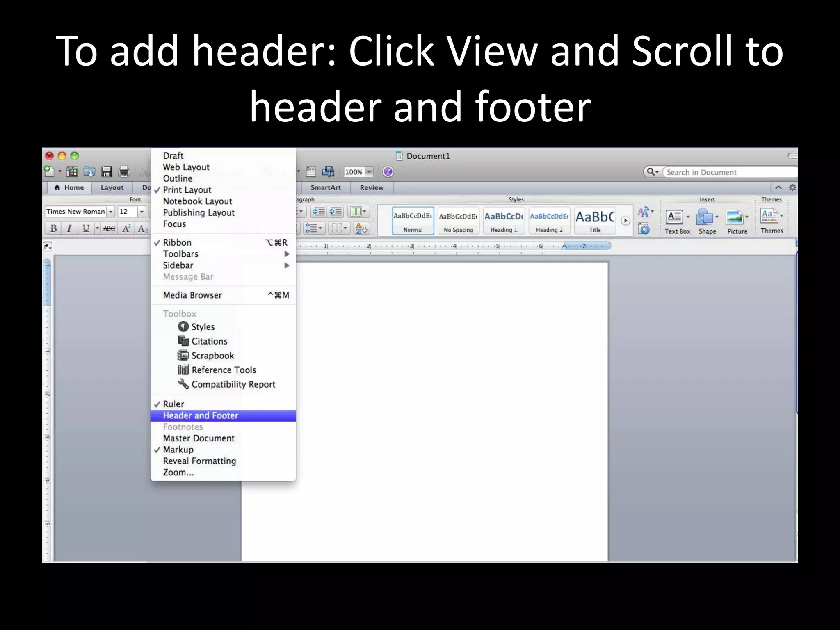Apply strikethrough ABC formatting
Image resolution: width=840 pixels, height=630 pixels.
coord(109,228)
